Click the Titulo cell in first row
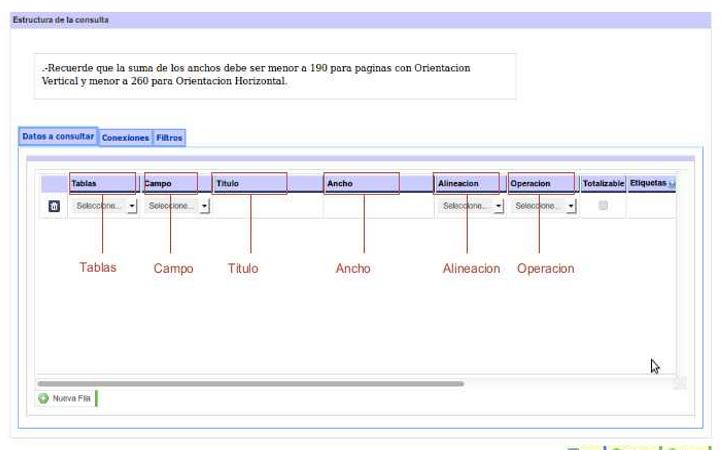The width and height of the screenshot is (728, 450). tap(266, 206)
